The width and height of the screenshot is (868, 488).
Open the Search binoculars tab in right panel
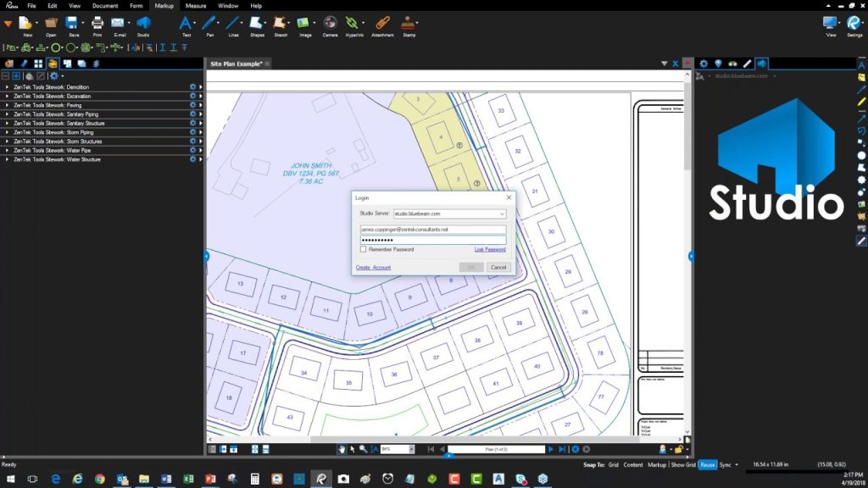tap(732, 64)
